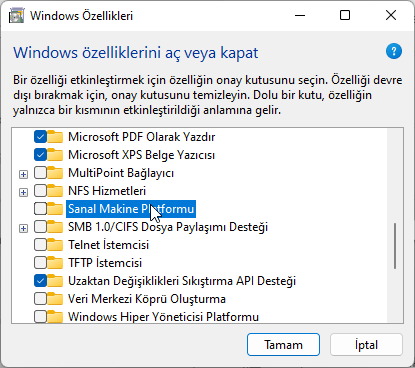Screen dimensions: 415x368
Task: Click folder icon beside Veri Merkezi Köprü Oluşturma
Action: point(55,299)
